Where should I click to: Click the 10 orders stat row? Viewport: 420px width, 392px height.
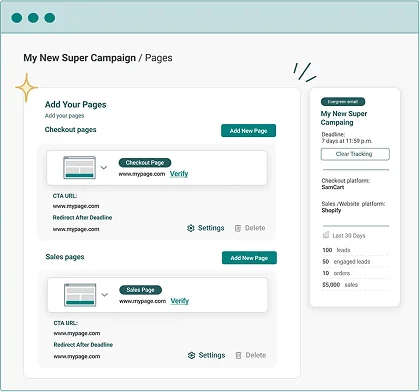(355, 273)
